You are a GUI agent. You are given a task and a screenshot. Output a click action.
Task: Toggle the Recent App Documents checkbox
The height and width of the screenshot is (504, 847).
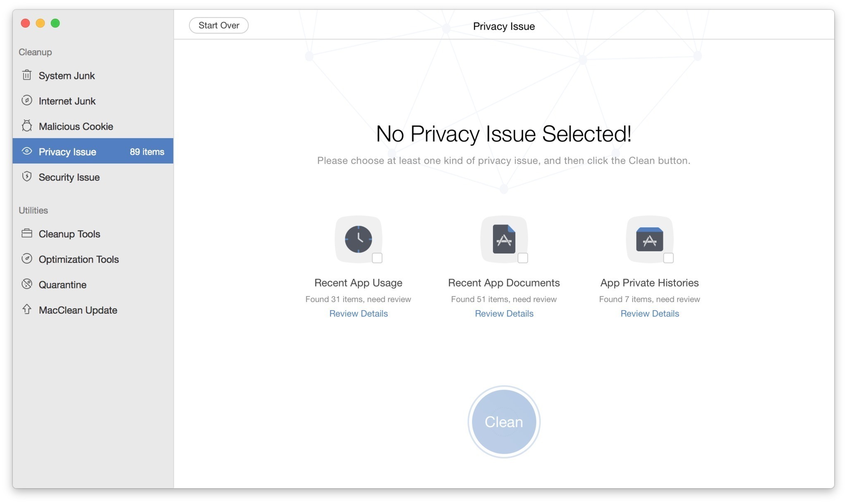point(522,258)
